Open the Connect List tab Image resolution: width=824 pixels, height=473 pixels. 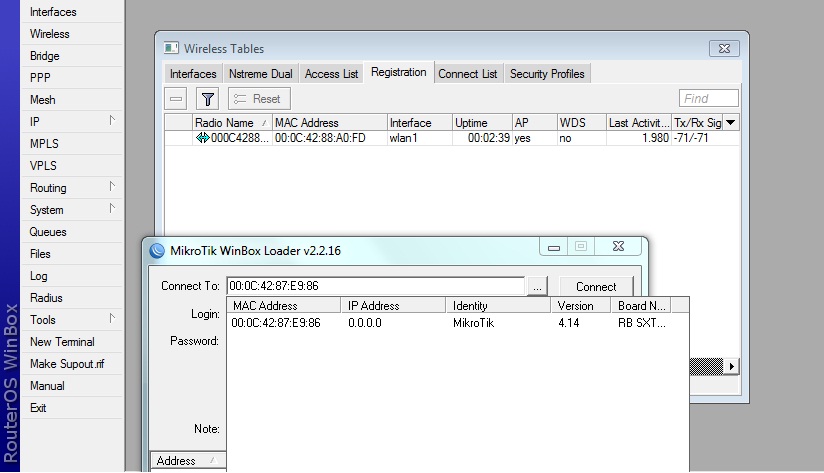coord(468,74)
